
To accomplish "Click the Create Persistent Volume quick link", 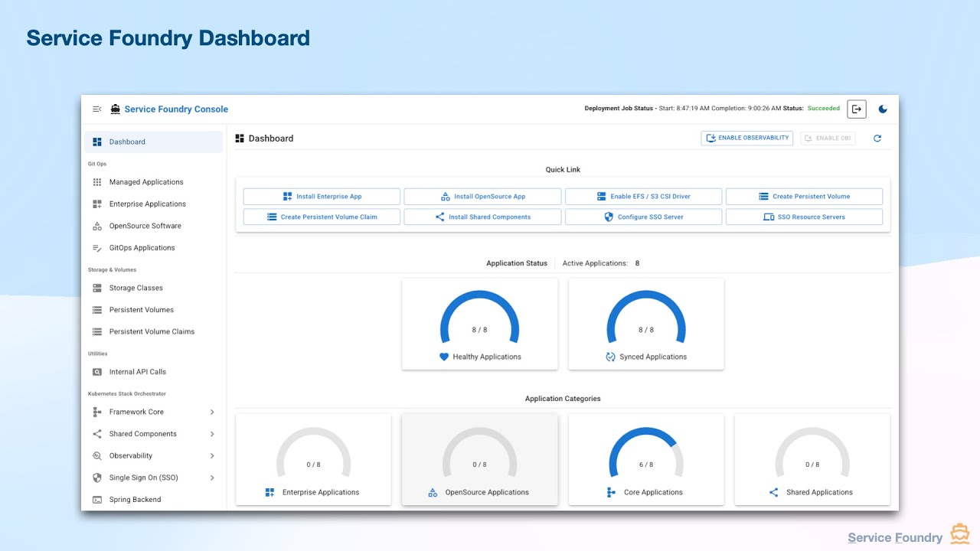I will [x=804, y=197].
